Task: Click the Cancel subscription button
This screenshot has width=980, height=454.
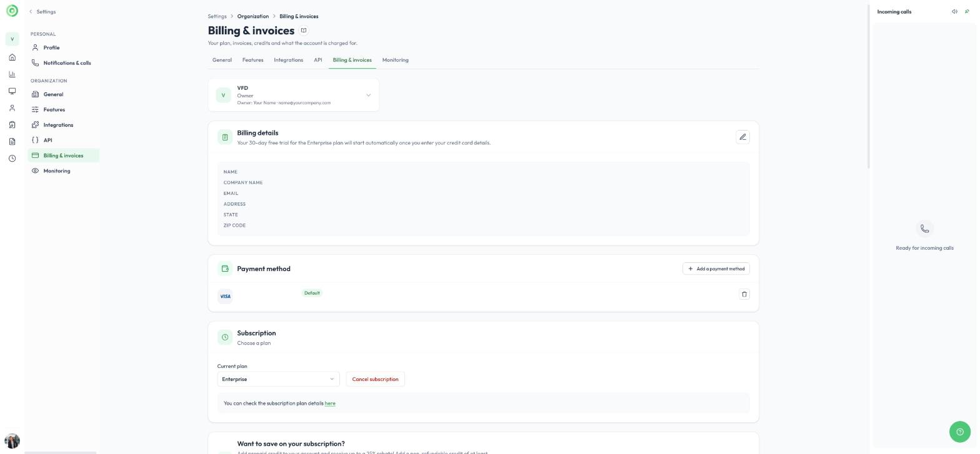Action: (375, 379)
